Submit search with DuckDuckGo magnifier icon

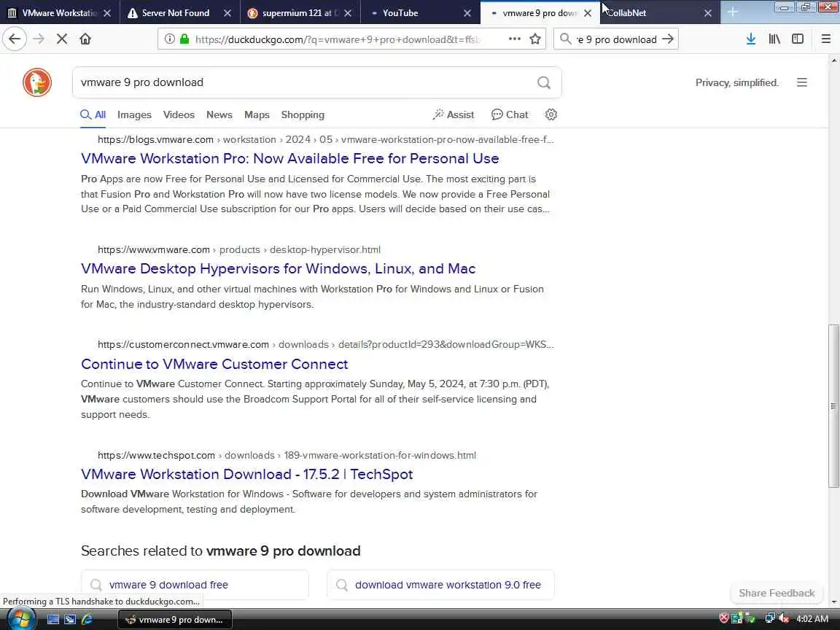[544, 82]
